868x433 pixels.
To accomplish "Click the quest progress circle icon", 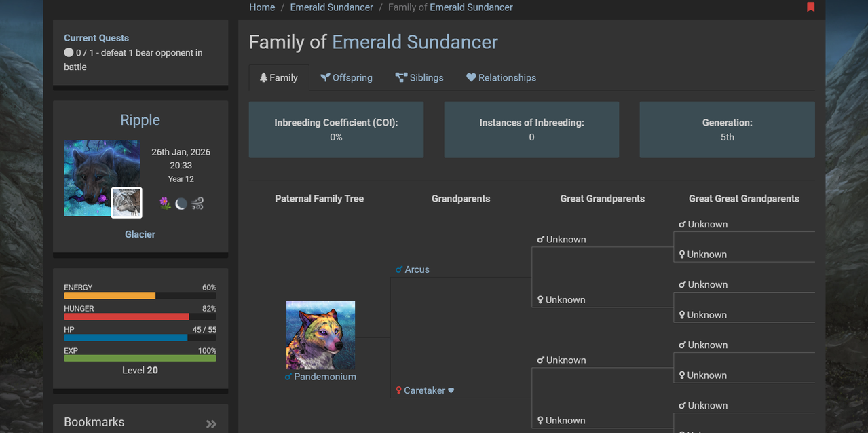I will [x=69, y=52].
